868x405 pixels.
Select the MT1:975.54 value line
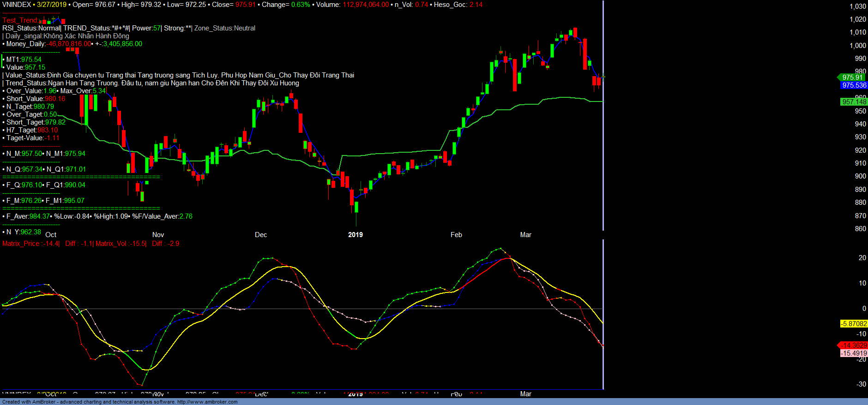(24, 60)
